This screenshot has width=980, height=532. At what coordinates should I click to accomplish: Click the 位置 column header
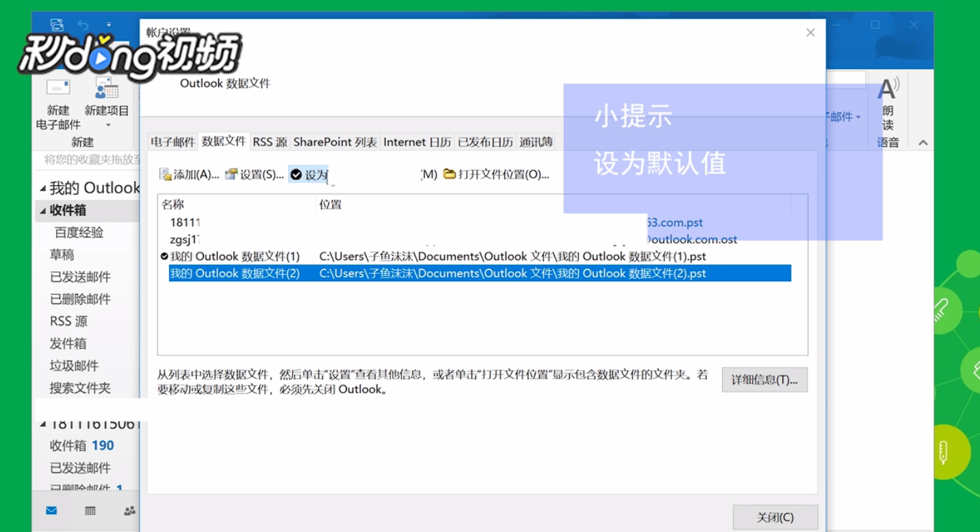553,204
